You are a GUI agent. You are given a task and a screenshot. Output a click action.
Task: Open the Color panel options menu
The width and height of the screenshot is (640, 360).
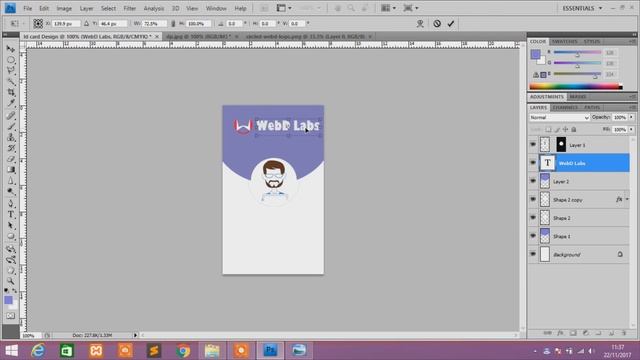632,42
